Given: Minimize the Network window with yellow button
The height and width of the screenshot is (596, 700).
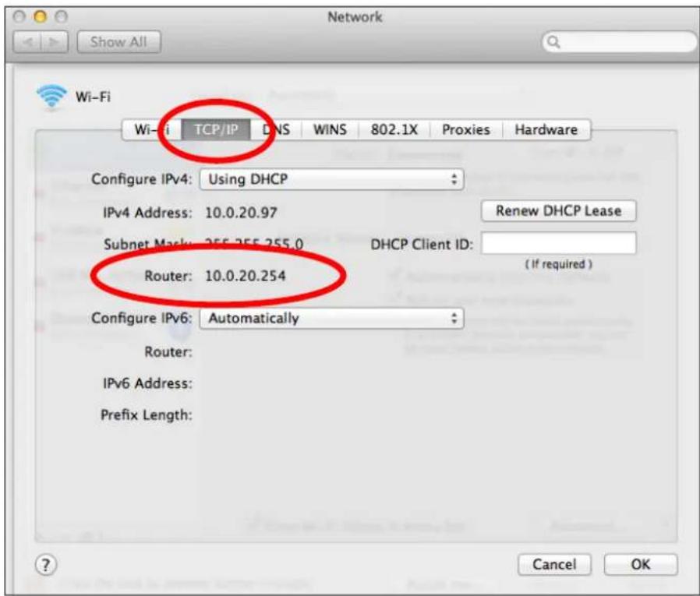Looking at the screenshot, I should [x=41, y=17].
